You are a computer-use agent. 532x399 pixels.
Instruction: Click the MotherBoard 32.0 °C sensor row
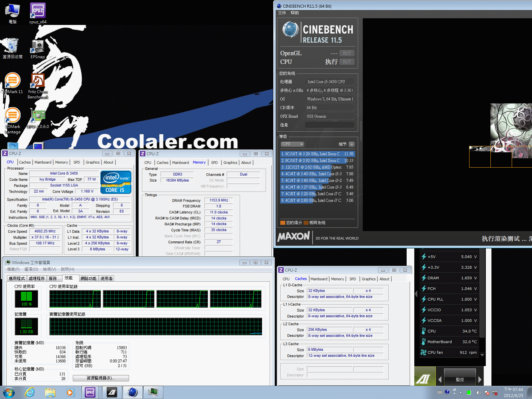(449, 342)
